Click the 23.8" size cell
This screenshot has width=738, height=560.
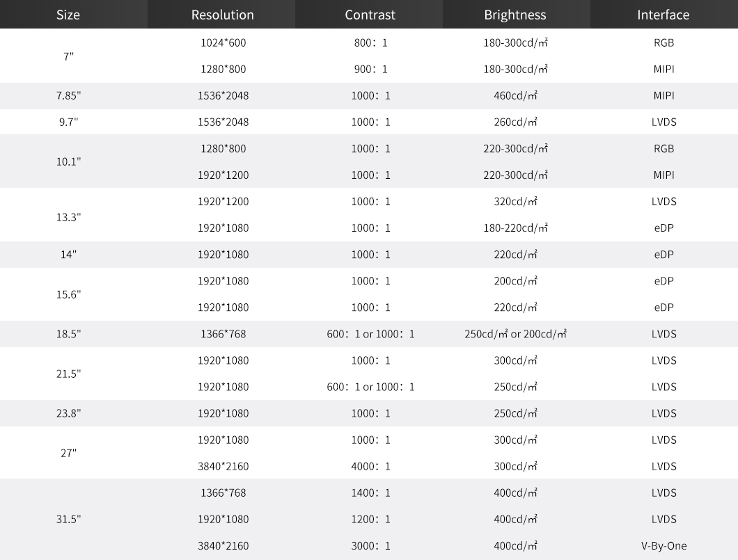point(68,413)
